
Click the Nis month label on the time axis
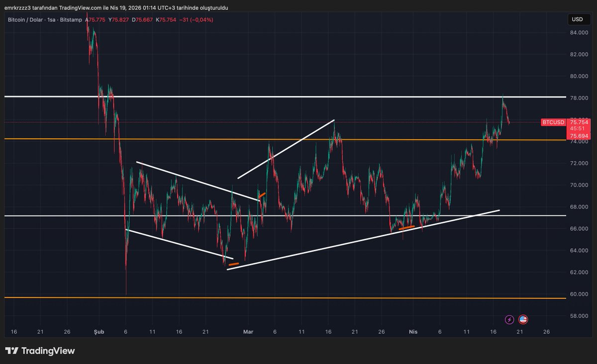[412, 332]
